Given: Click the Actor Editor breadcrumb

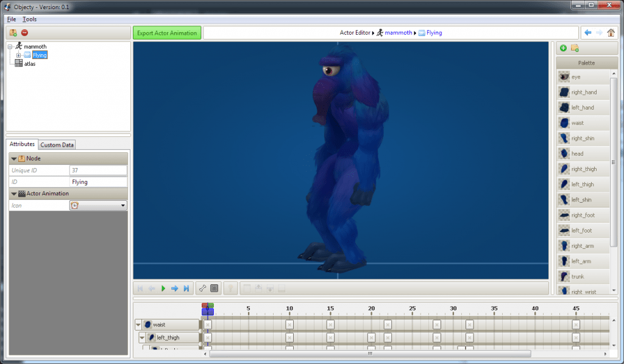Looking at the screenshot, I should click(x=355, y=33).
